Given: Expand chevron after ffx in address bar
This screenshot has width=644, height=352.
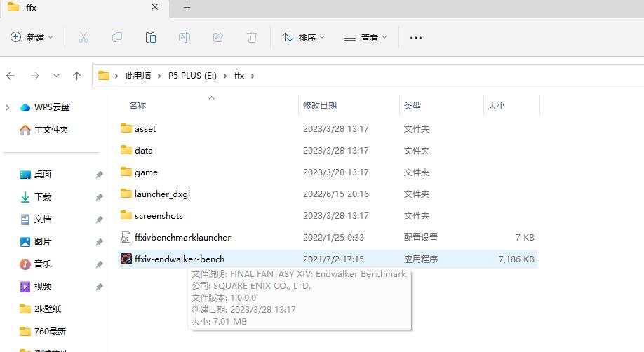Looking at the screenshot, I should click(x=252, y=76).
